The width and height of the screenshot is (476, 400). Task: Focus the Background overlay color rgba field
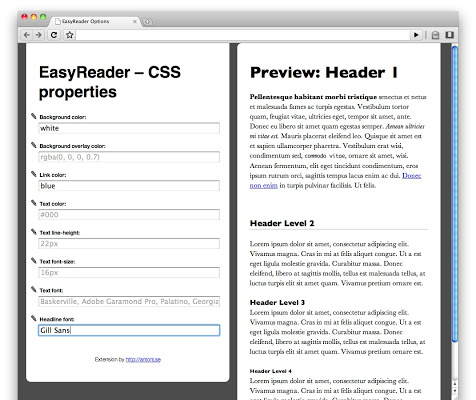pos(129,157)
